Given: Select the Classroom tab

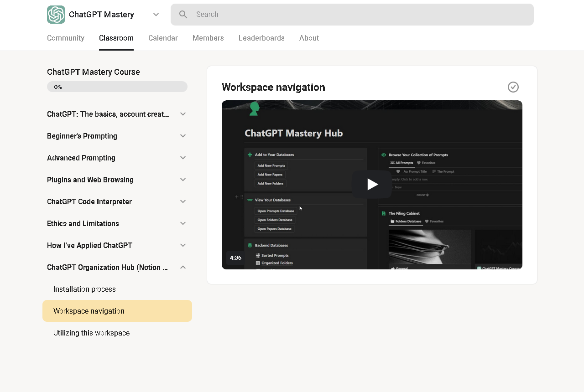Looking at the screenshot, I should pos(116,38).
